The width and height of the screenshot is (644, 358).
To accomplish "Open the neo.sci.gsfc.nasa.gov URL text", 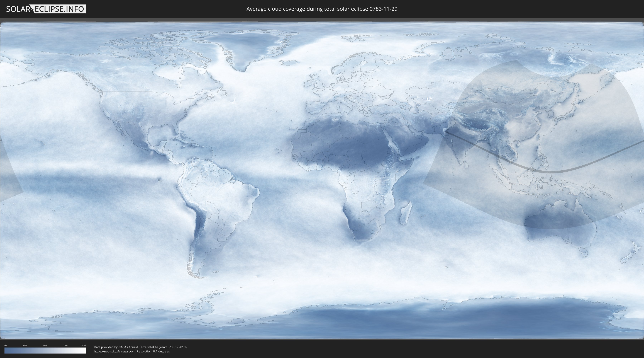I will (114, 352).
